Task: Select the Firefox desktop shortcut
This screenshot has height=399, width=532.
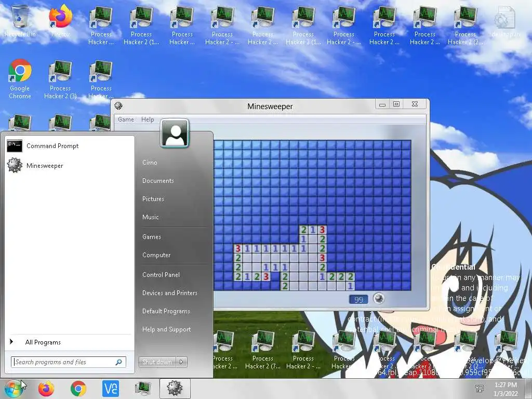Action: coord(60,21)
